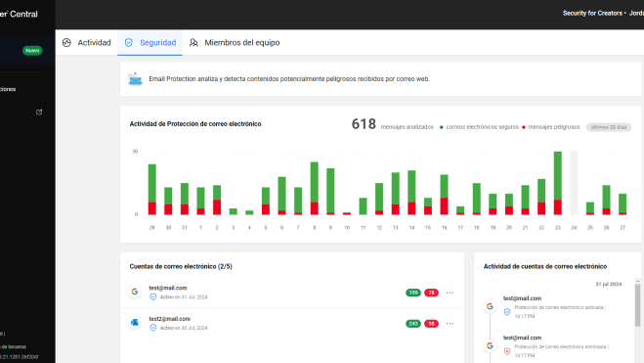Switch to Miembros del equipo tab
This screenshot has height=363, width=644.
(235, 43)
